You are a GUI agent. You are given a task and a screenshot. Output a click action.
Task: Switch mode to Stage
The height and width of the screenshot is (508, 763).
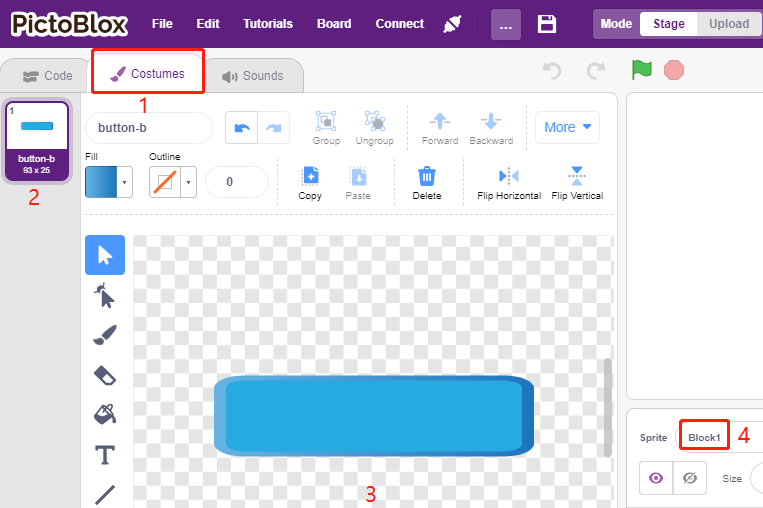[x=669, y=24]
